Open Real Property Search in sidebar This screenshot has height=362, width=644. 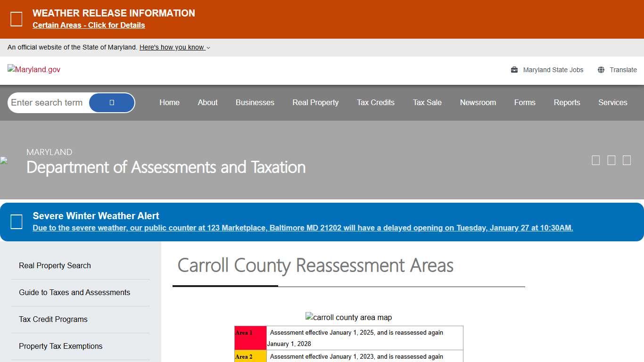[x=55, y=265]
